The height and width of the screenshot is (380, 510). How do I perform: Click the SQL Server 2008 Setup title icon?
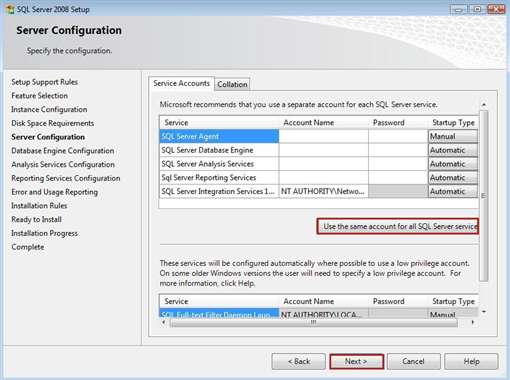pyautogui.click(x=10, y=9)
